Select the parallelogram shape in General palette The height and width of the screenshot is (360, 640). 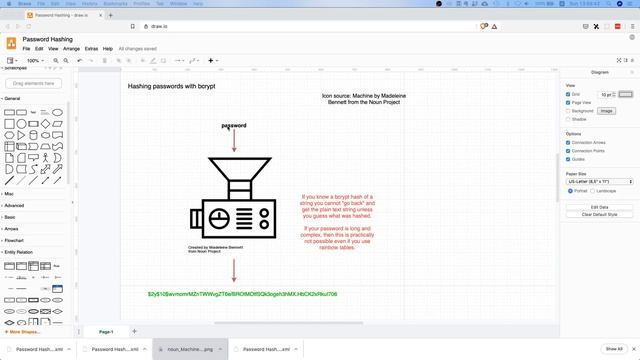tap(57, 124)
